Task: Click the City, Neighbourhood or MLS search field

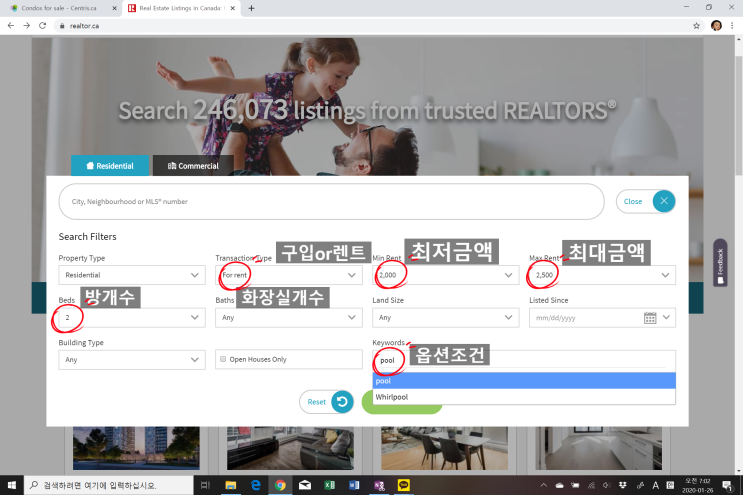Action: pyautogui.click(x=331, y=201)
